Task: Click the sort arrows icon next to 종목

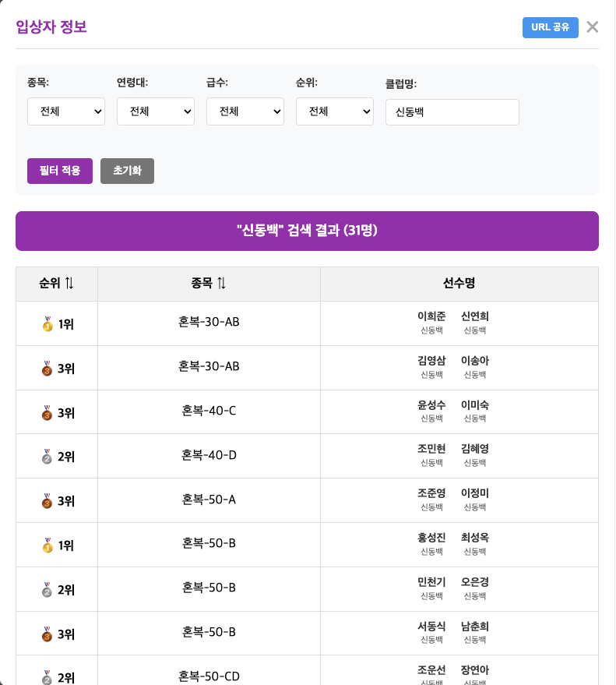Action: 222,284
